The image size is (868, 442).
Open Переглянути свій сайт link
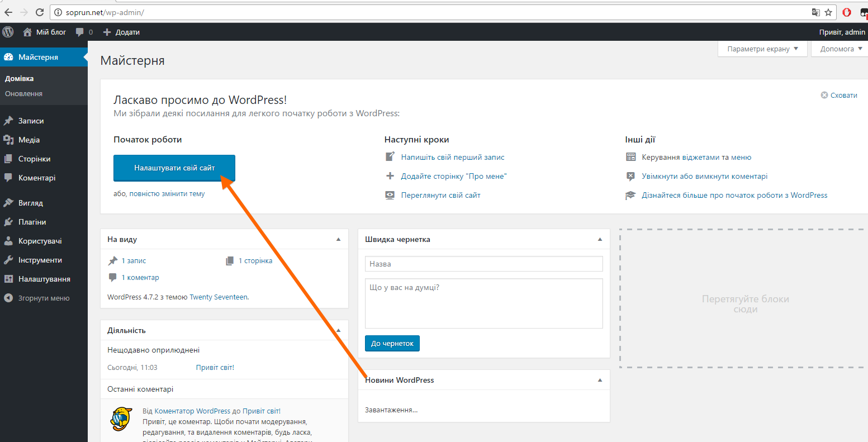(441, 195)
